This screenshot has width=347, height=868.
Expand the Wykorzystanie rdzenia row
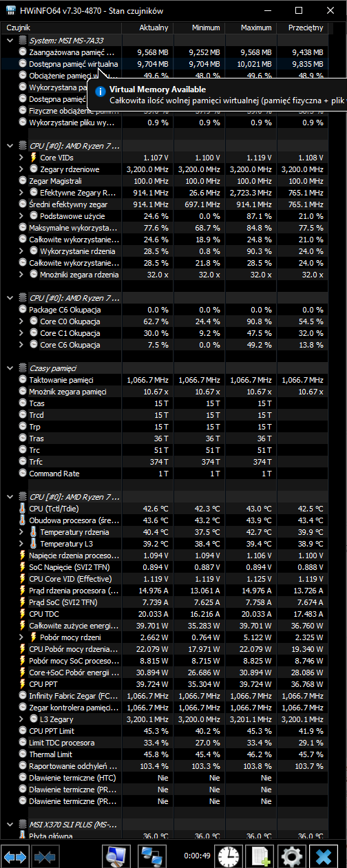tap(21, 251)
